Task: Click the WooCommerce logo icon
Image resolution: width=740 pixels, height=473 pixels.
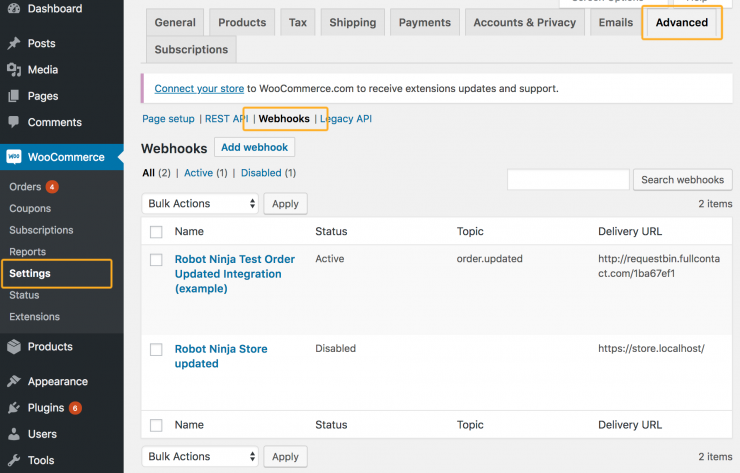Action: (14, 157)
